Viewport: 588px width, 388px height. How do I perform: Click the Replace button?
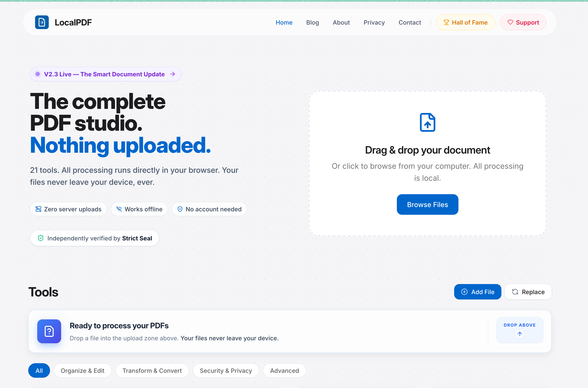click(528, 292)
